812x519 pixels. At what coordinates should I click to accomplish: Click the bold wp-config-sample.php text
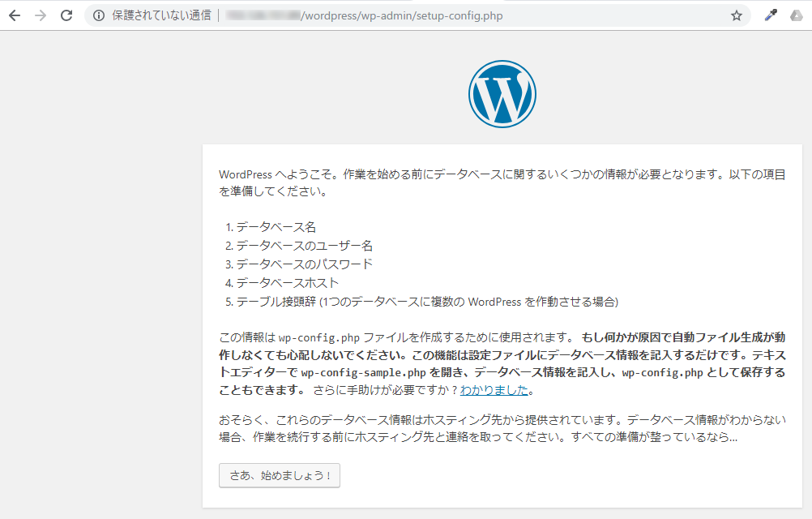click(364, 373)
